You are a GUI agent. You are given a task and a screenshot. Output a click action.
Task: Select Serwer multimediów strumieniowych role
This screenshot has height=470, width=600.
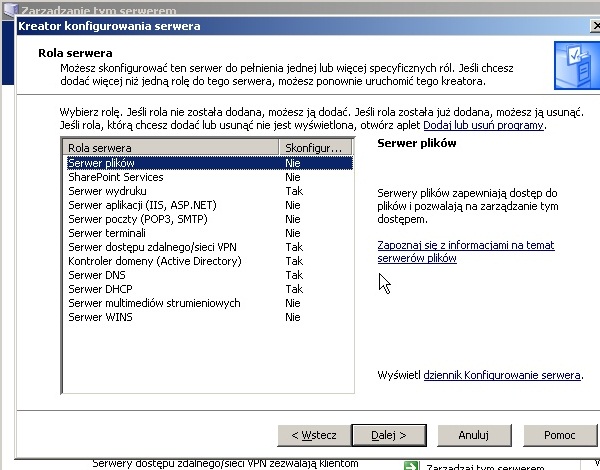(x=209, y=303)
